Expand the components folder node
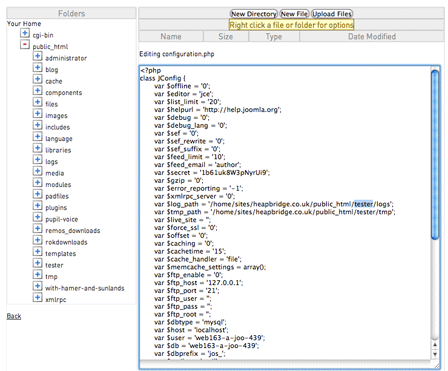 coord(38,90)
